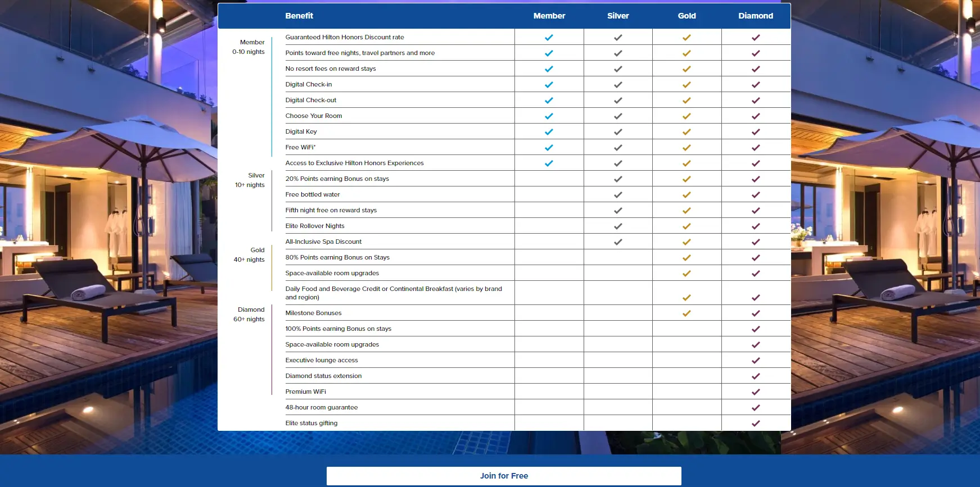Click the Diamond status extension text

[x=323, y=376]
